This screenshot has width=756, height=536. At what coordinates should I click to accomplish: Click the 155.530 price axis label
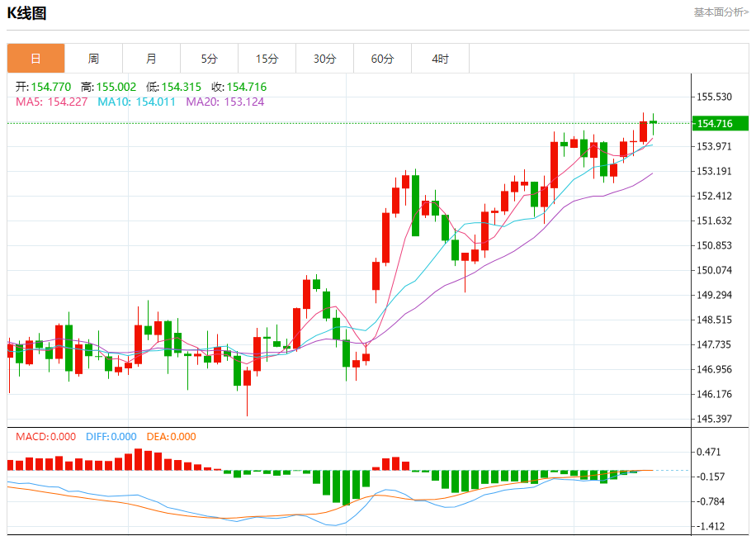click(714, 97)
